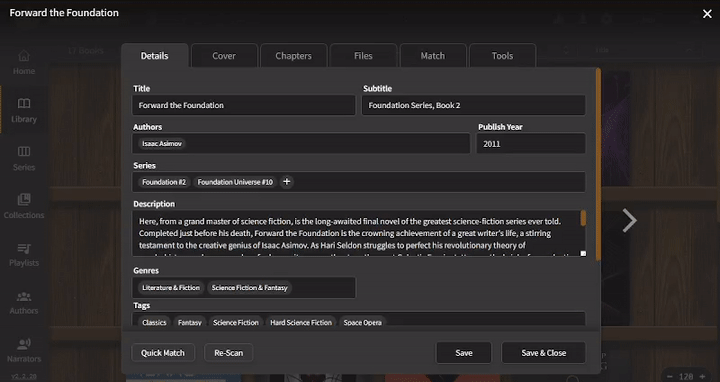Open Playlists in the sidebar
This screenshot has width=720, height=382.
(x=24, y=255)
